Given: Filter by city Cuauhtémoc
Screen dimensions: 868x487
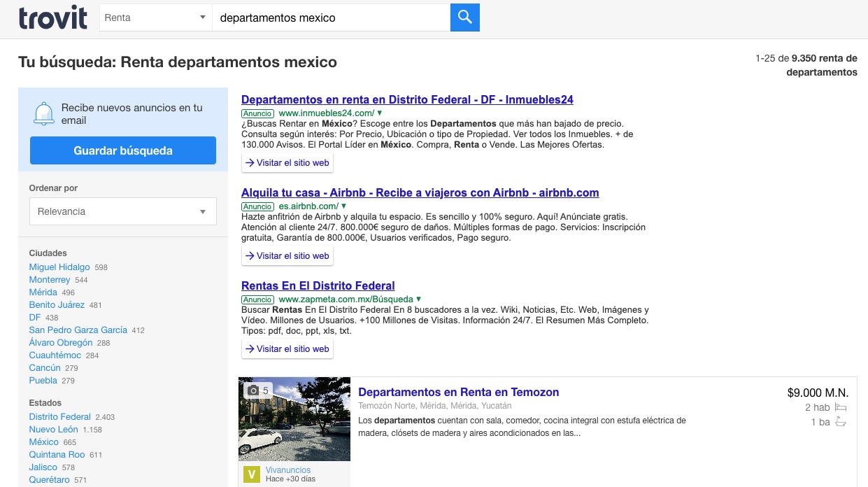Looking at the screenshot, I should (x=55, y=355).
